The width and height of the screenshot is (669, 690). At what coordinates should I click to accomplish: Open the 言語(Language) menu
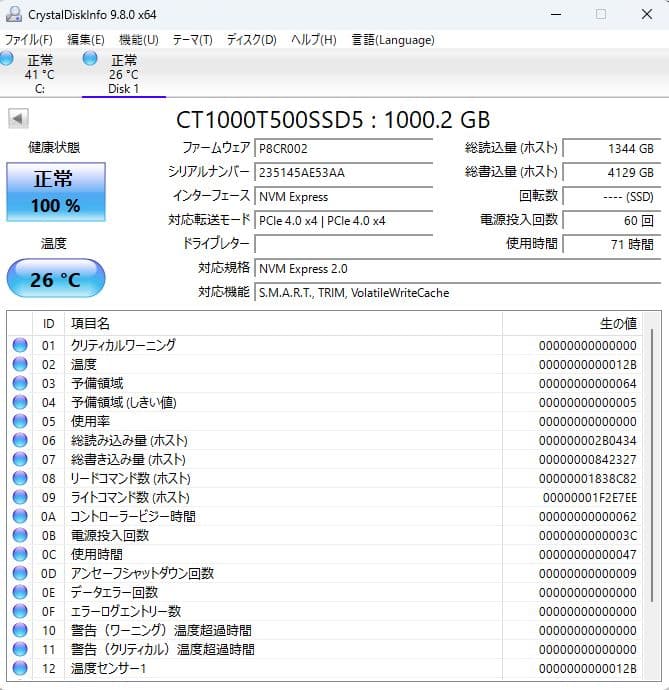point(393,40)
